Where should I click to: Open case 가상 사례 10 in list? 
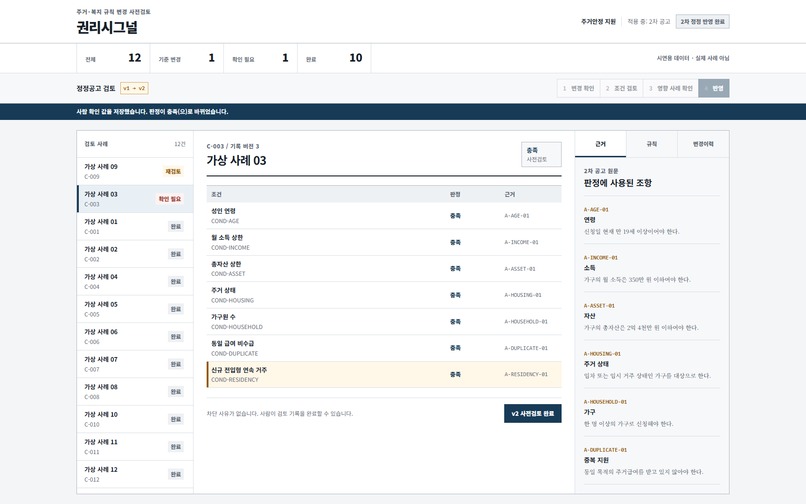pos(135,419)
